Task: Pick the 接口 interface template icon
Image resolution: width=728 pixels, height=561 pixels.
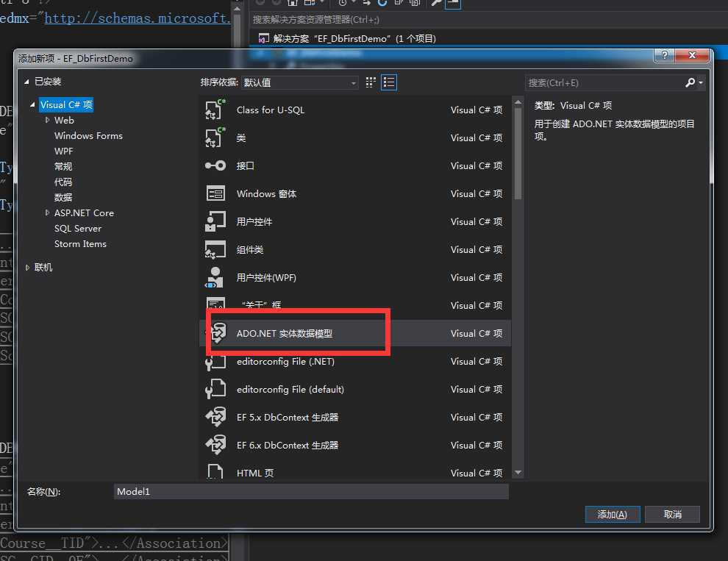Action: point(215,165)
